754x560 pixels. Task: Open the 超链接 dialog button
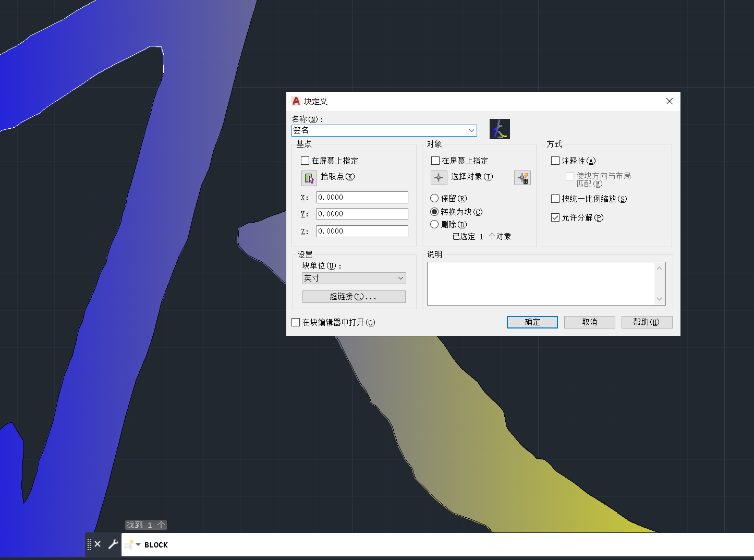coord(354,297)
